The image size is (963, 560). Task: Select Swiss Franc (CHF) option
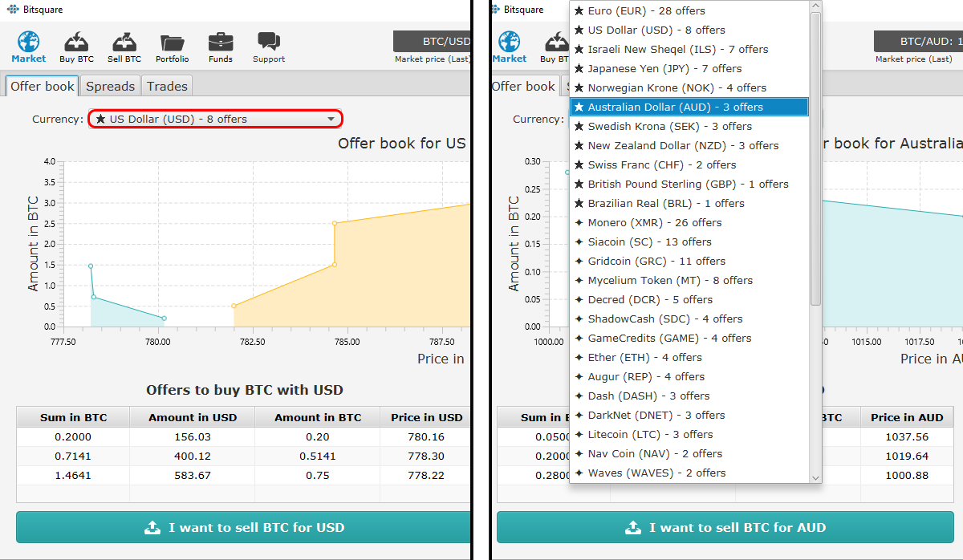pyautogui.click(x=689, y=165)
